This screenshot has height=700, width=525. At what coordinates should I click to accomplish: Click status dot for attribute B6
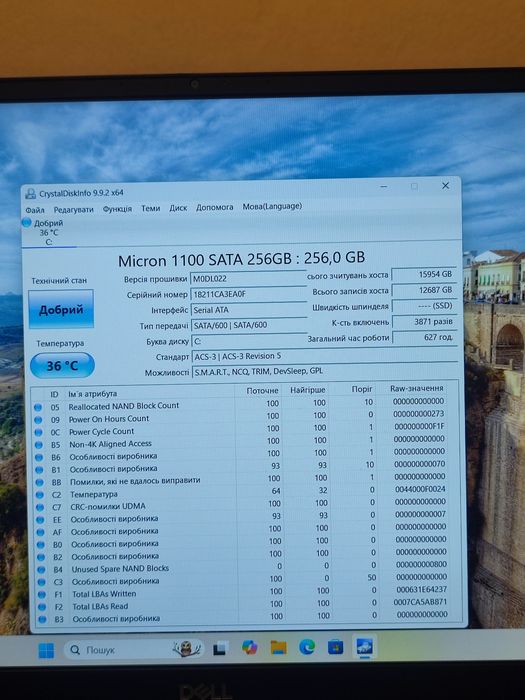39,458
